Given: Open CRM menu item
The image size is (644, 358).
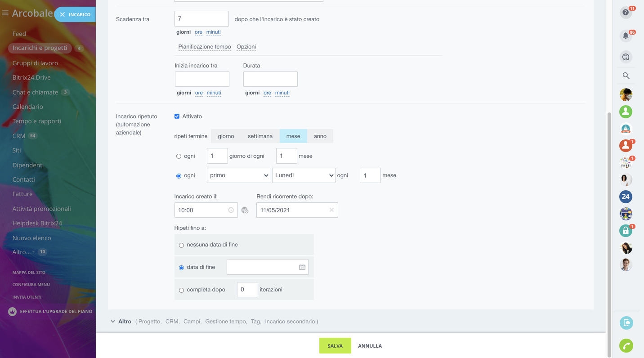Looking at the screenshot, I should 19,136.
